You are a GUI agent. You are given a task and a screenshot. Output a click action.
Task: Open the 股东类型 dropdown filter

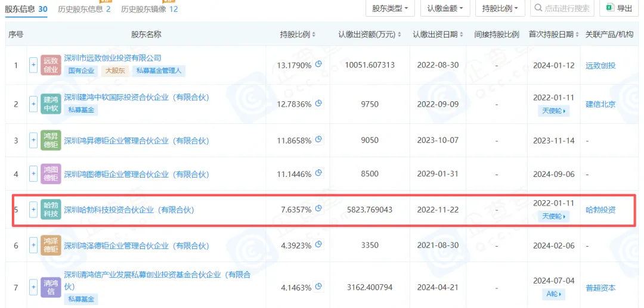[x=390, y=8]
